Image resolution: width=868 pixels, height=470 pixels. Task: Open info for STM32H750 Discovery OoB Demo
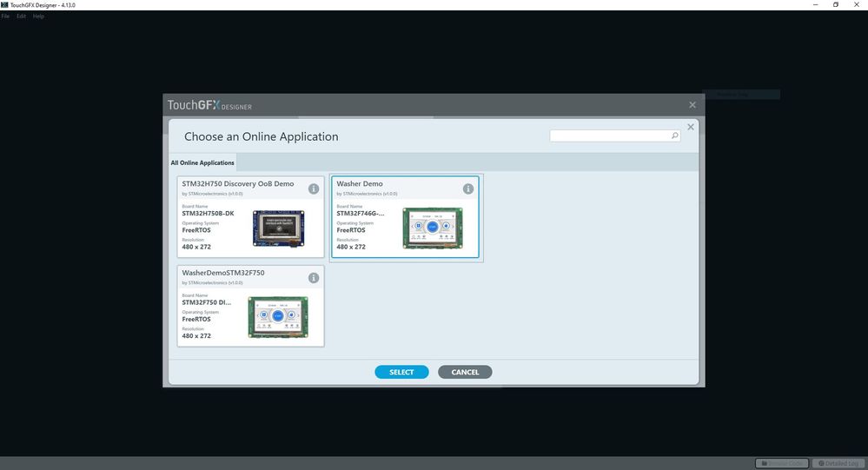click(314, 189)
